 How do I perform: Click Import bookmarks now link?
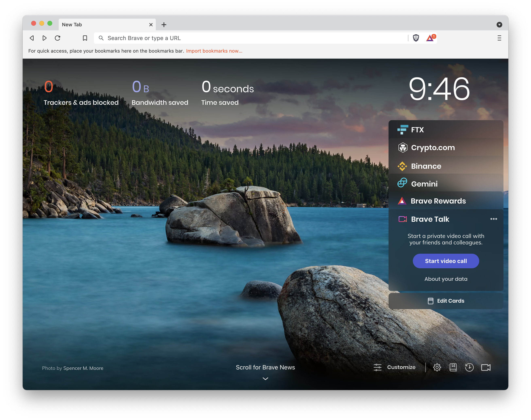pos(214,51)
